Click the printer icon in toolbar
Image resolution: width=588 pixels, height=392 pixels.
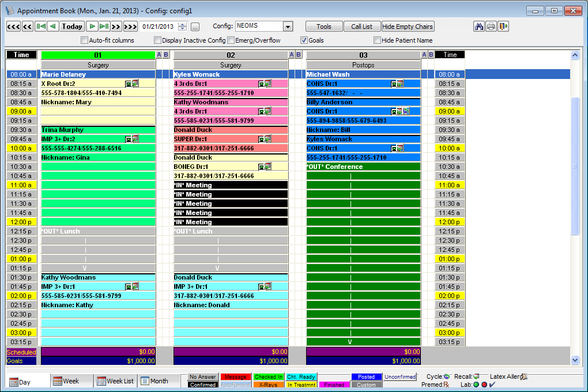(491, 27)
